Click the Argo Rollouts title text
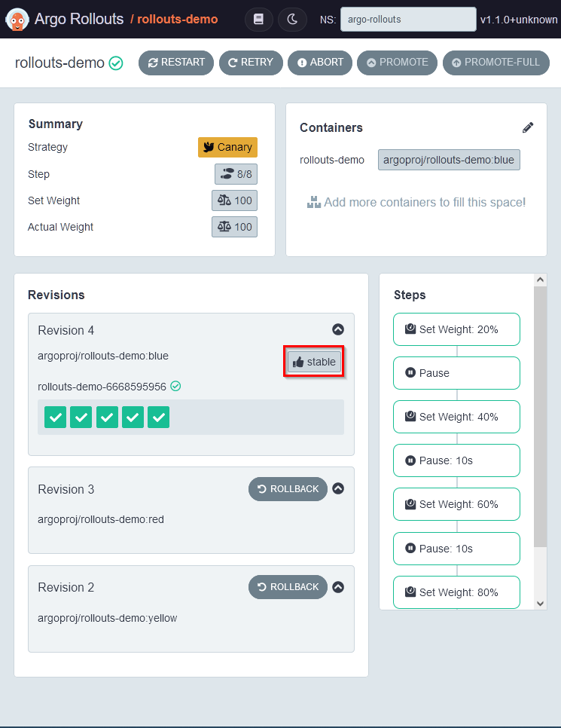 pyautogui.click(x=79, y=19)
